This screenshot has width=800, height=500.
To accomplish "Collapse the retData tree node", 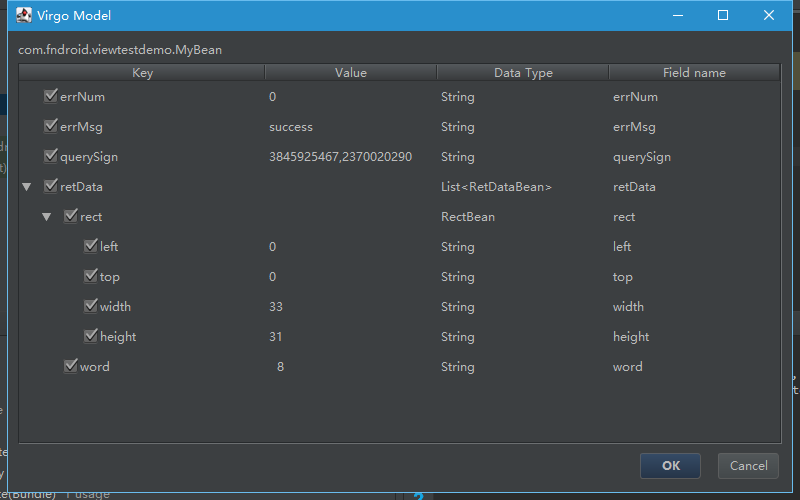I will 27,187.
